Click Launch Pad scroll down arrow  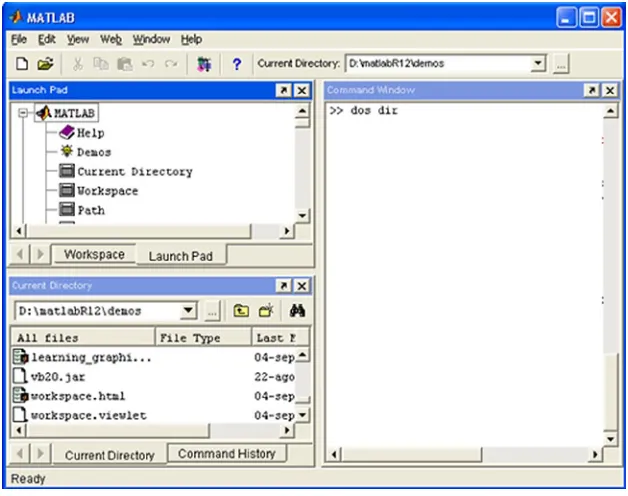point(302,216)
